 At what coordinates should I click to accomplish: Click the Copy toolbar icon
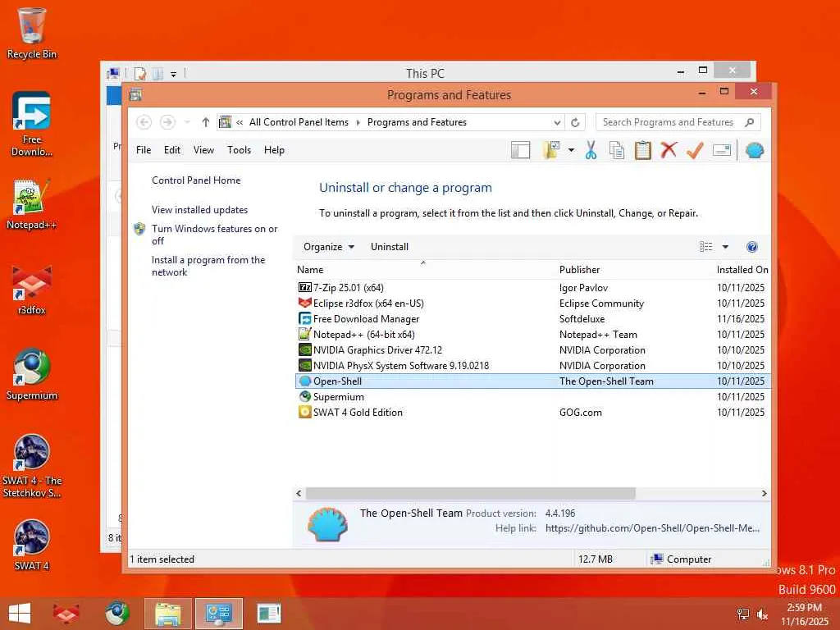[x=617, y=151]
